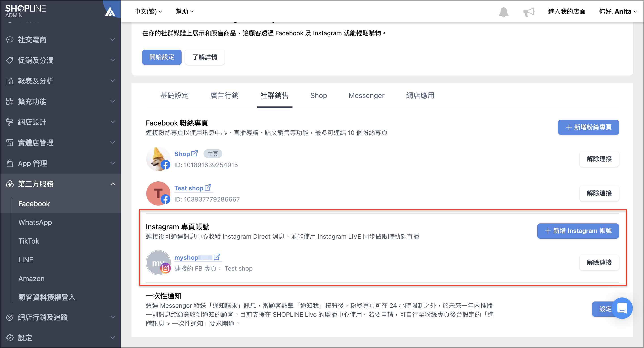Disconnect the Test shop Facebook page
The height and width of the screenshot is (348, 644).
tap(599, 193)
